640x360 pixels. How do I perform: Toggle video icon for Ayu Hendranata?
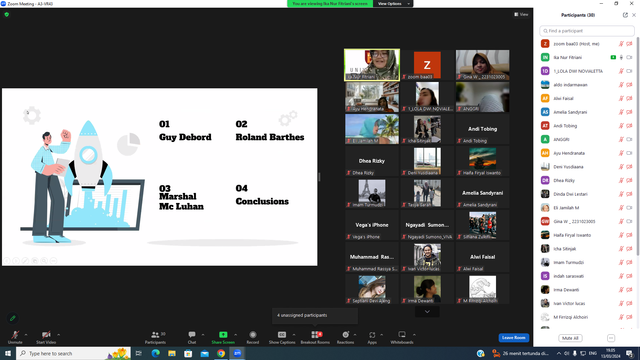coord(629,153)
